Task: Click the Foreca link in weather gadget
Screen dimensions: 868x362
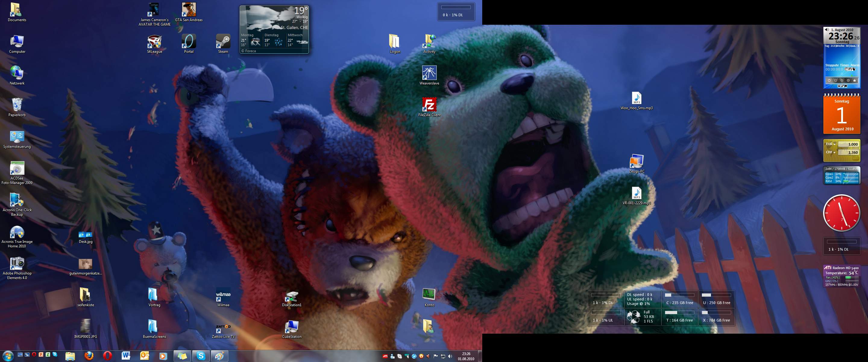Action: (x=250, y=51)
